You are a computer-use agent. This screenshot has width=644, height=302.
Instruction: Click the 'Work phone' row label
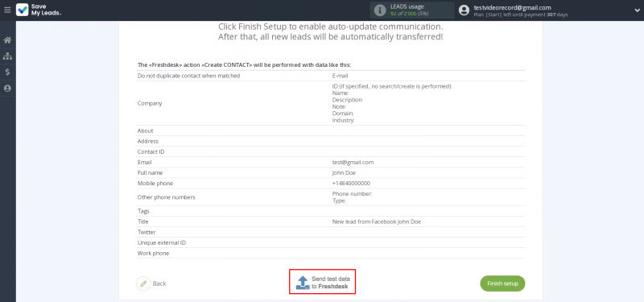[153, 254]
